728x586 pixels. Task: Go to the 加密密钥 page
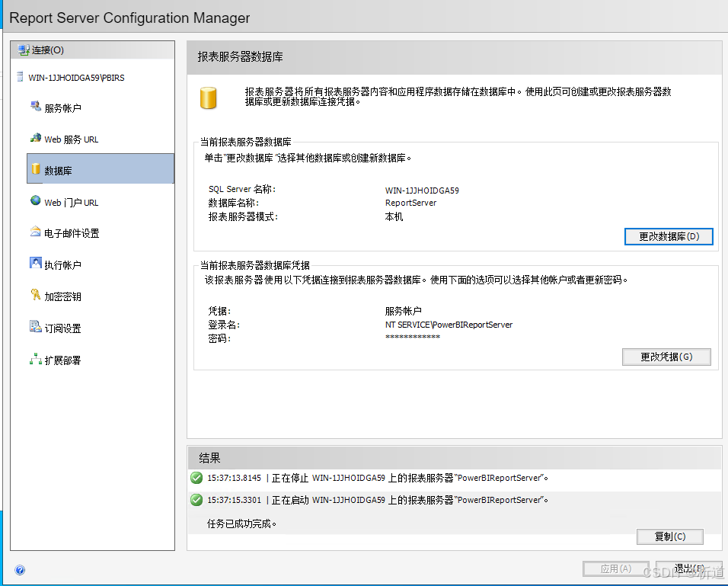pos(62,297)
